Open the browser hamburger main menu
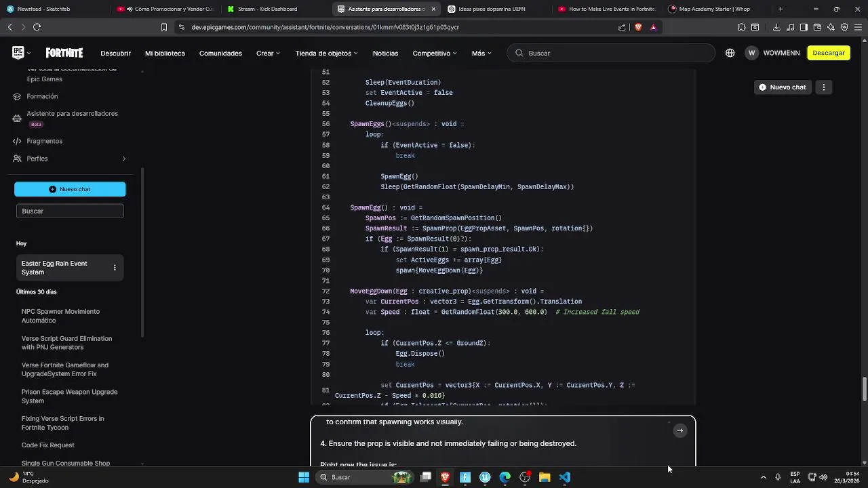The image size is (868, 488). tap(858, 27)
